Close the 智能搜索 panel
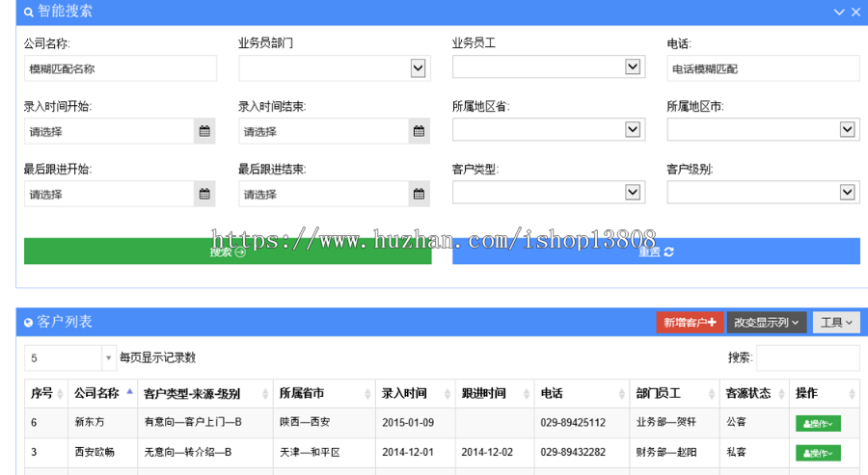Viewport: 868px width, 475px height. (x=855, y=12)
